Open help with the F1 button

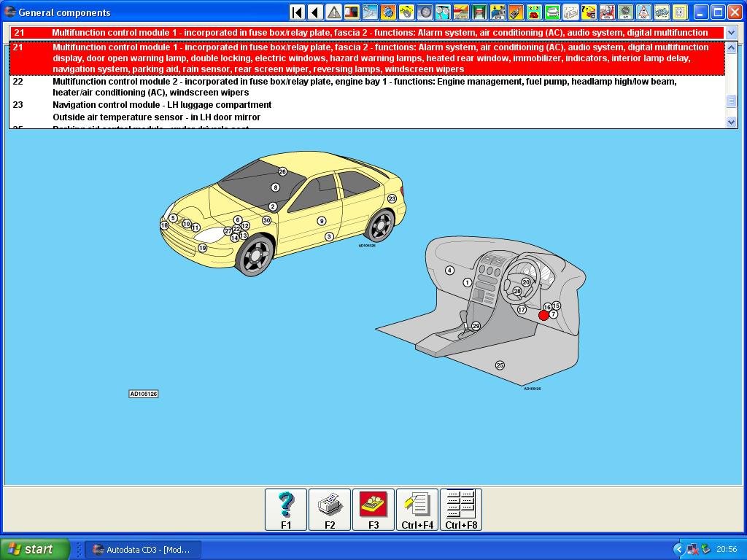pyautogui.click(x=286, y=510)
